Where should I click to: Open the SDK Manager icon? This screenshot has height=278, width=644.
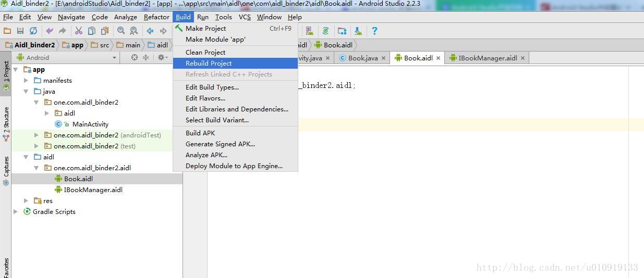click(x=358, y=31)
